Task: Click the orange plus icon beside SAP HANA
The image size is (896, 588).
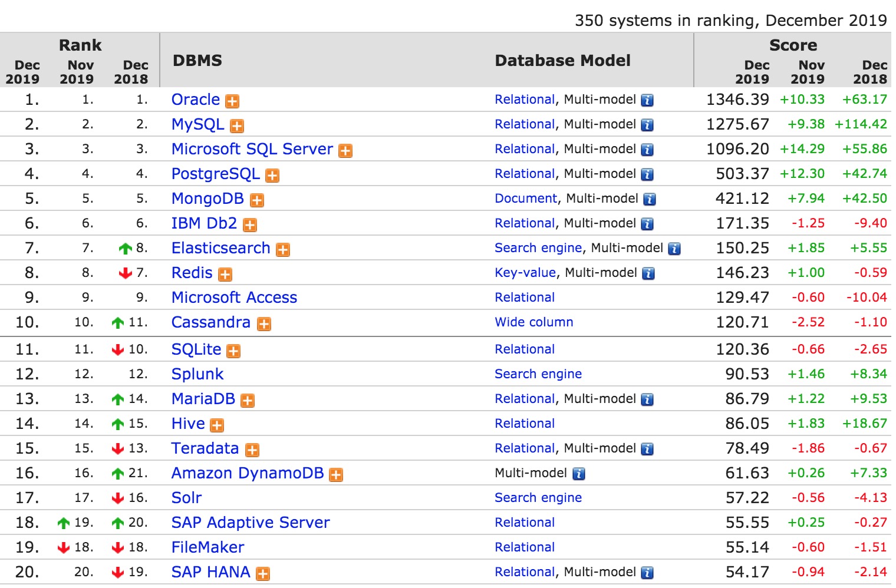Action: (263, 574)
